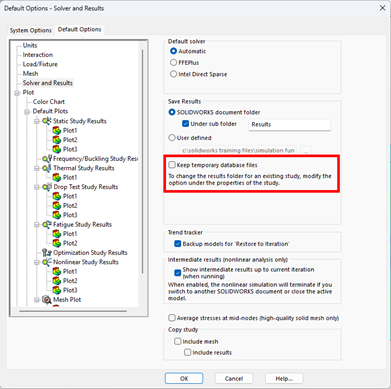Select User defined results folder option
Viewport: 391px width, 389px height.
(172, 138)
